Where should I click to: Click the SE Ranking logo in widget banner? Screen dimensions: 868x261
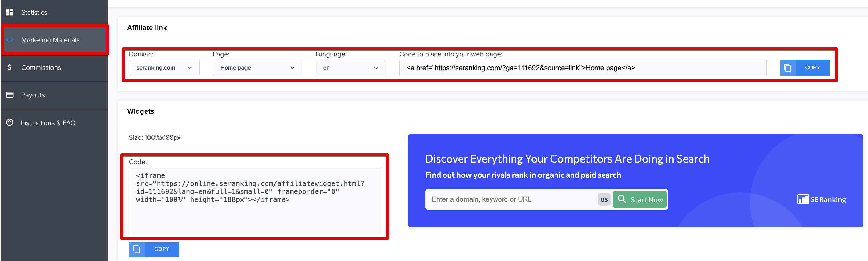pyautogui.click(x=822, y=199)
